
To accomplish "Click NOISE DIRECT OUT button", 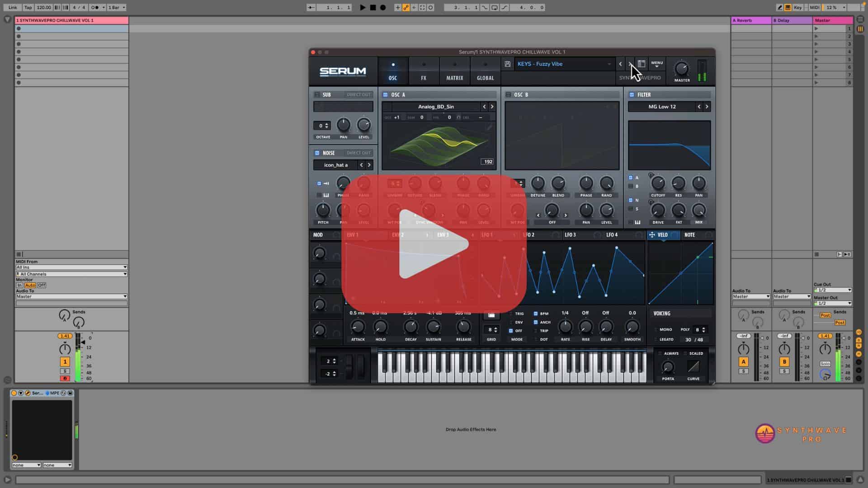I will (x=359, y=153).
